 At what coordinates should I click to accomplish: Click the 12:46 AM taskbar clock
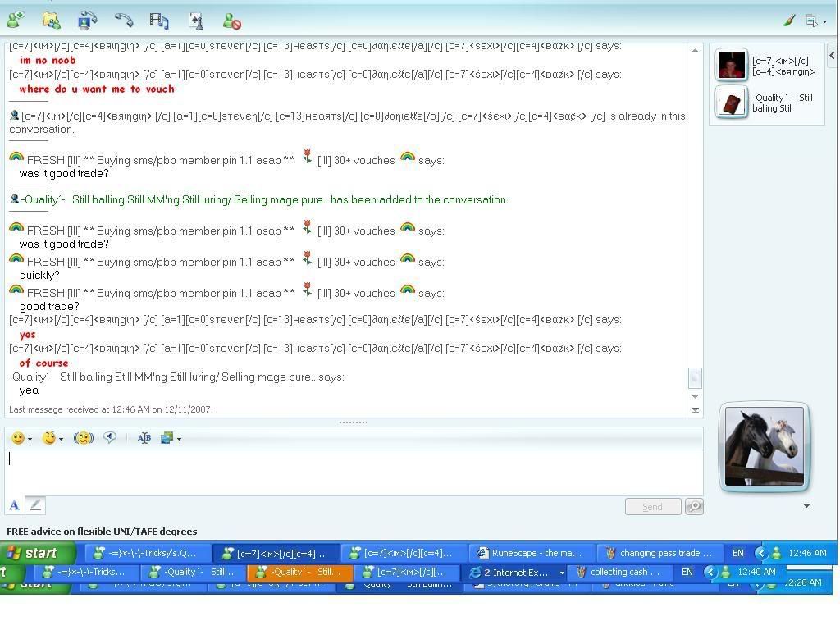(807, 553)
